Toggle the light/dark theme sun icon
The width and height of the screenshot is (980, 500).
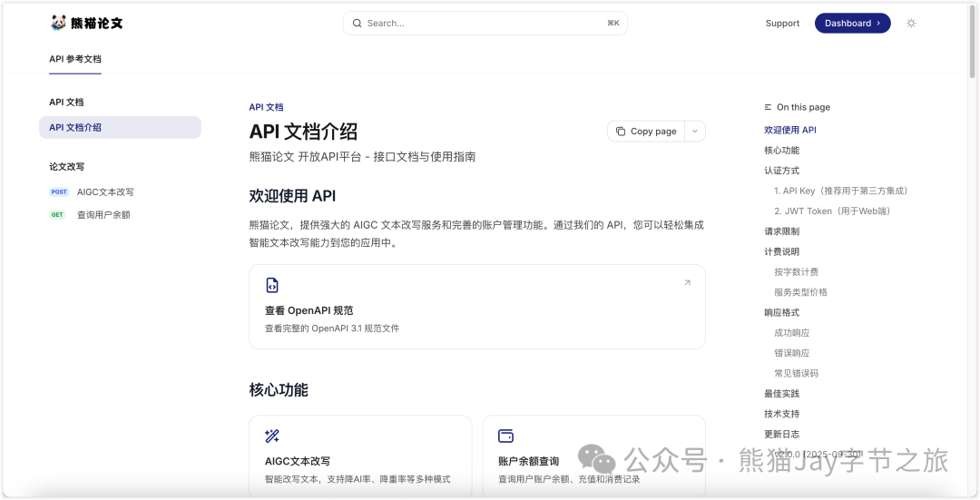click(x=911, y=23)
